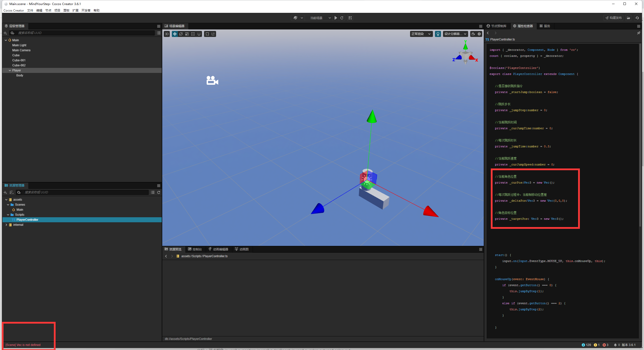Toggle the inspector pin icon

pos(638,33)
